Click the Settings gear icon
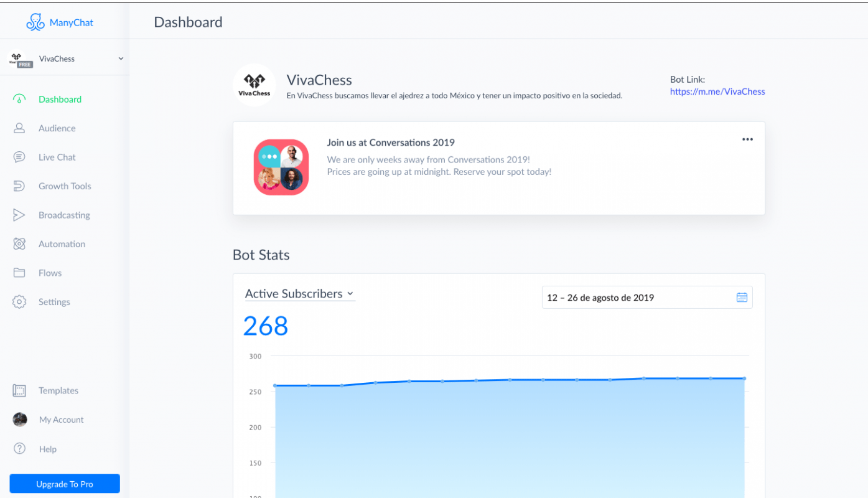The image size is (868, 498). point(19,302)
